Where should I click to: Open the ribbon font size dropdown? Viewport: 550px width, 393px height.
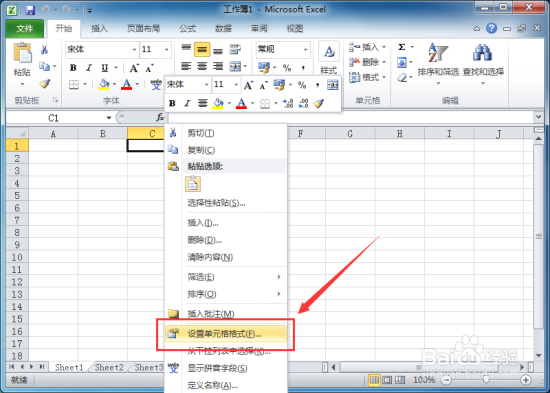167,49
